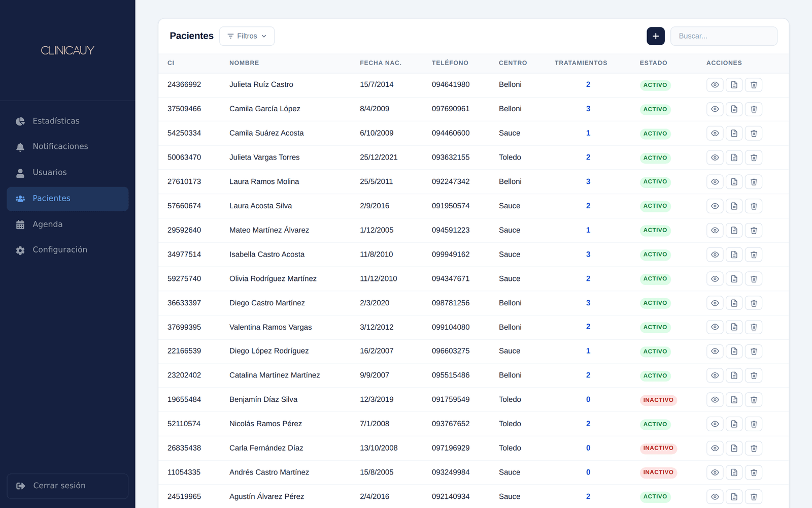Sort by the Estado column header
Viewport: 812px width, 508px height.
tap(653, 63)
